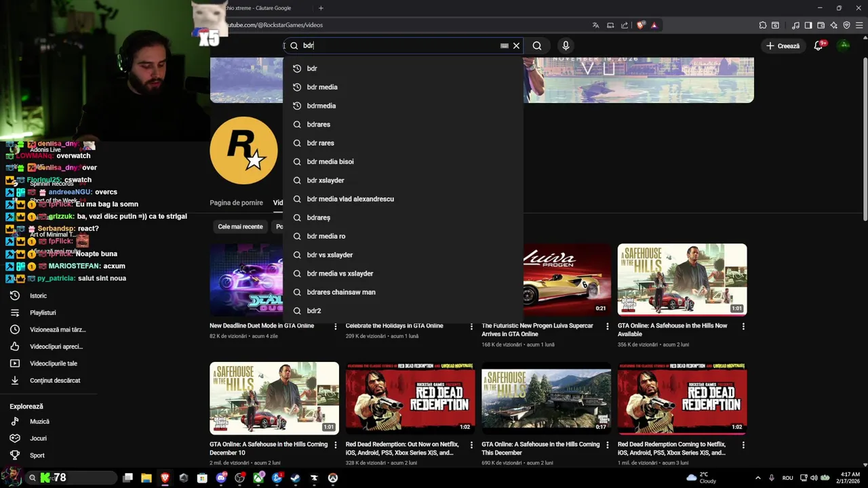Viewport: 868px width, 488px height.
Task: Select the 'bdr' history suggestion
Action: coord(403,68)
